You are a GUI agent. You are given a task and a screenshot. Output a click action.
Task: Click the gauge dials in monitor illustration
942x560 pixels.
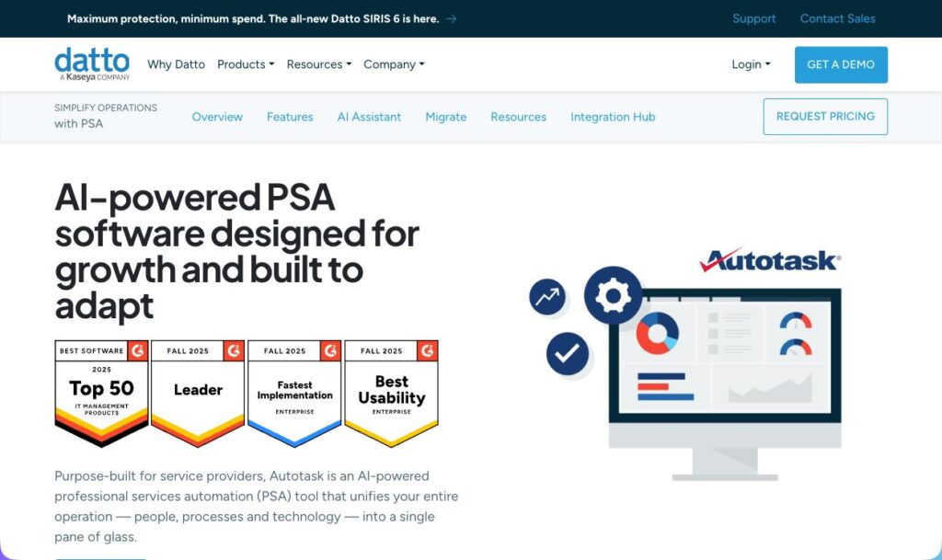click(x=796, y=334)
